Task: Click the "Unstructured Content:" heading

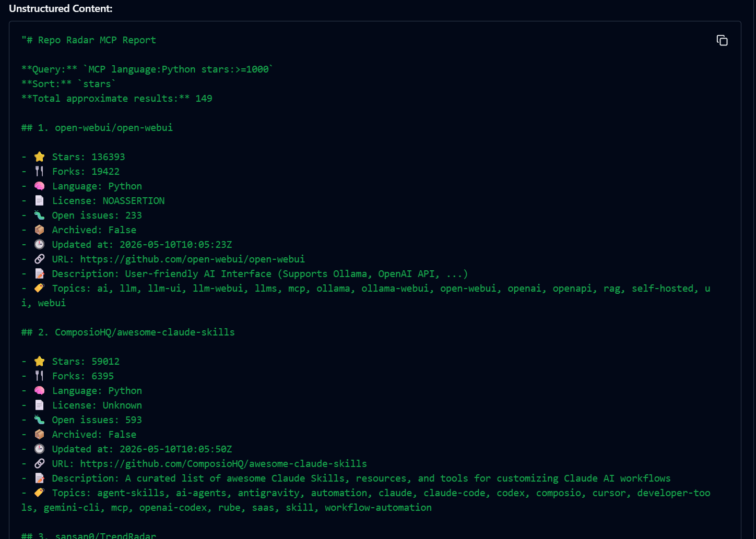Action: click(x=61, y=9)
